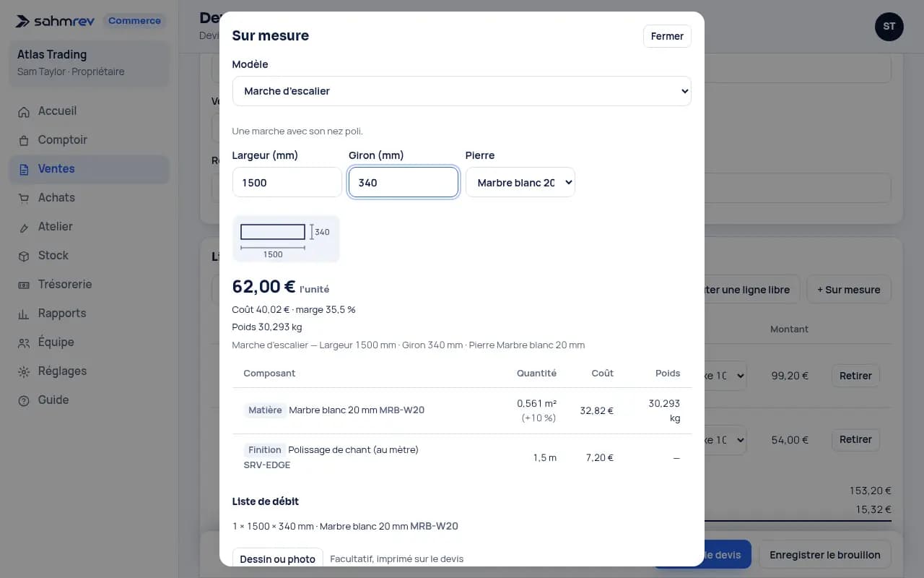Open the Guide help icon
Image resolution: width=924 pixels, height=578 pixels.
coord(24,400)
